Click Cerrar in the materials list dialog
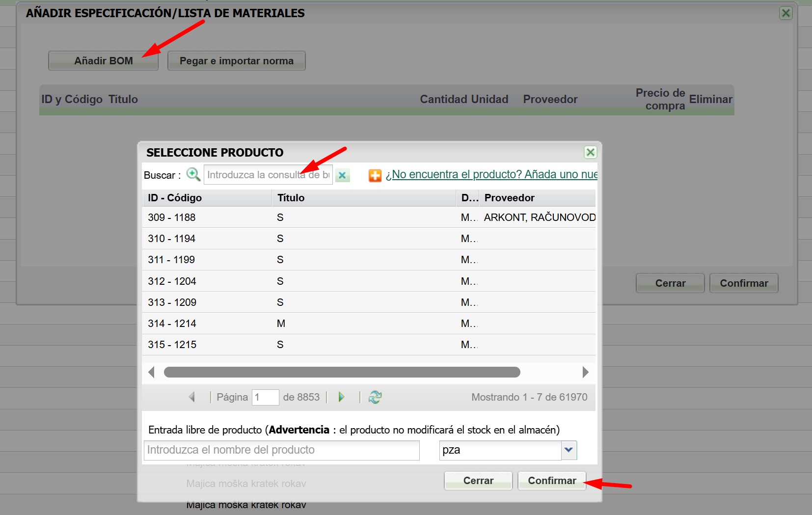Viewport: 812px width, 515px height. pos(670,283)
